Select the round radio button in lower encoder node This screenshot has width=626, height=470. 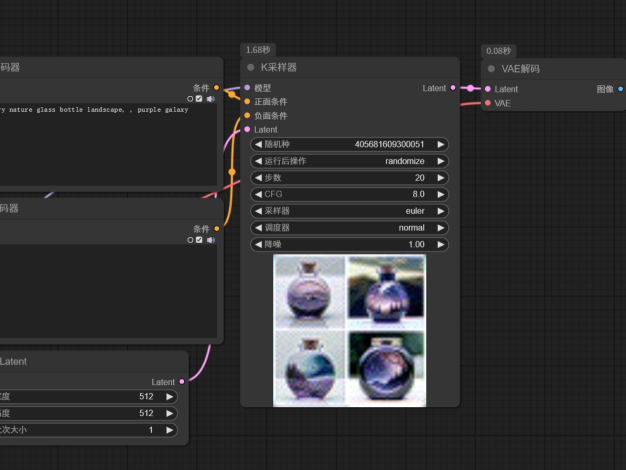(x=190, y=240)
